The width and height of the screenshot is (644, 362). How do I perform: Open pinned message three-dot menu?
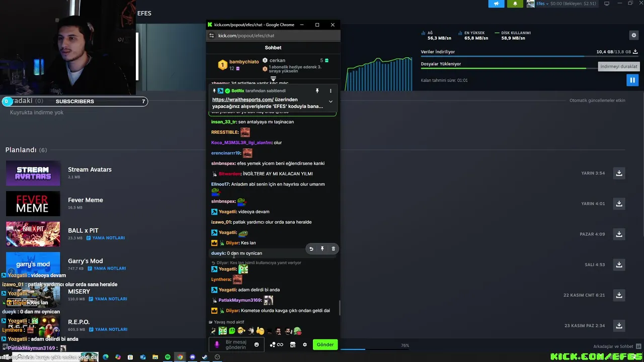click(x=331, y=91)
